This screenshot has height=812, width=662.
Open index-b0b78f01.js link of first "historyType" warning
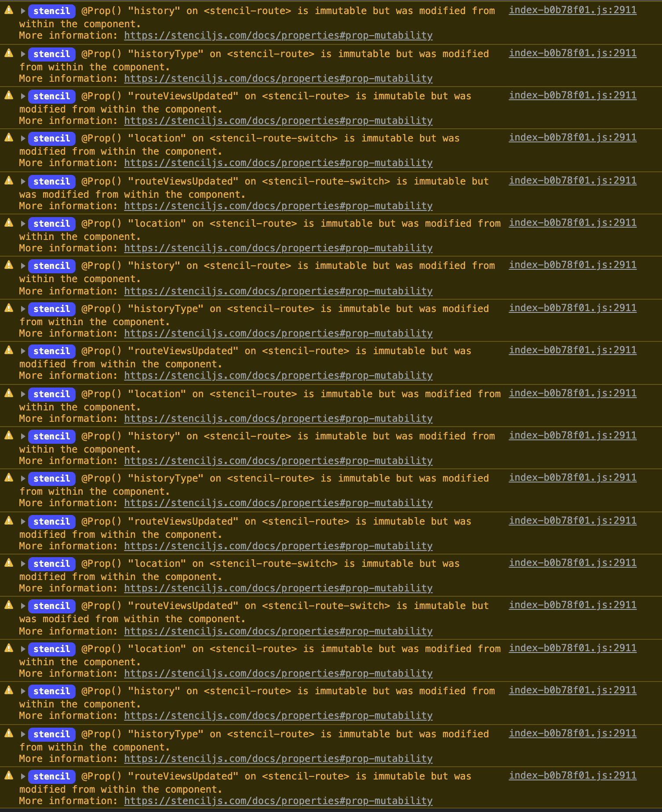click(572, 53)
